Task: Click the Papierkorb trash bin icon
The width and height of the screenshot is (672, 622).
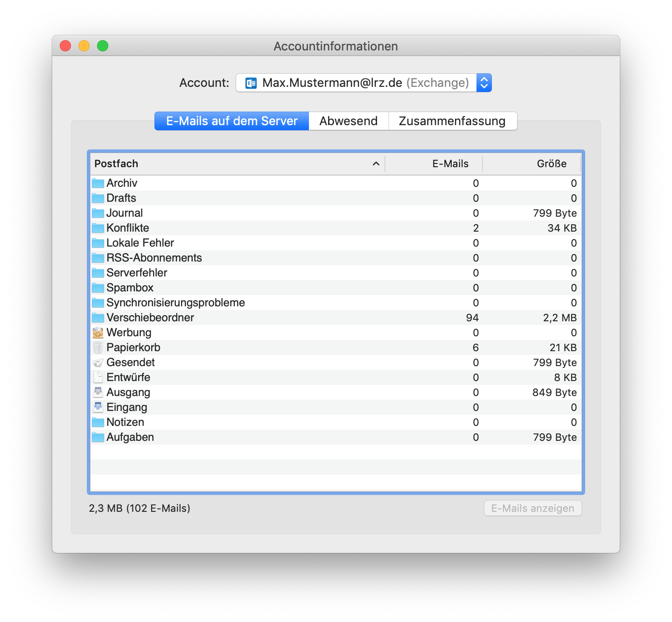Action: (98, 347)
